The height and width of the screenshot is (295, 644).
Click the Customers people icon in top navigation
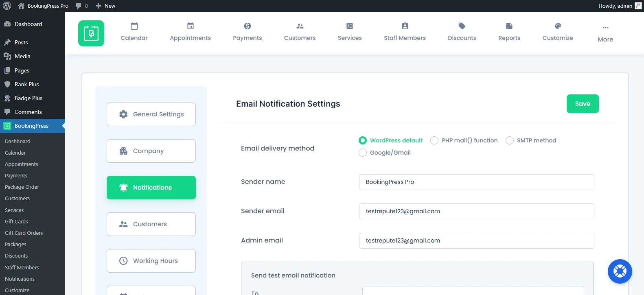(300, 26)
